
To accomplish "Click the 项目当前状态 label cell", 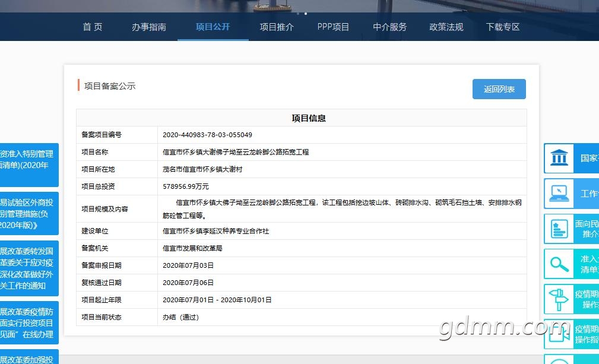I will pyautogui.click(x=117, y=317).
